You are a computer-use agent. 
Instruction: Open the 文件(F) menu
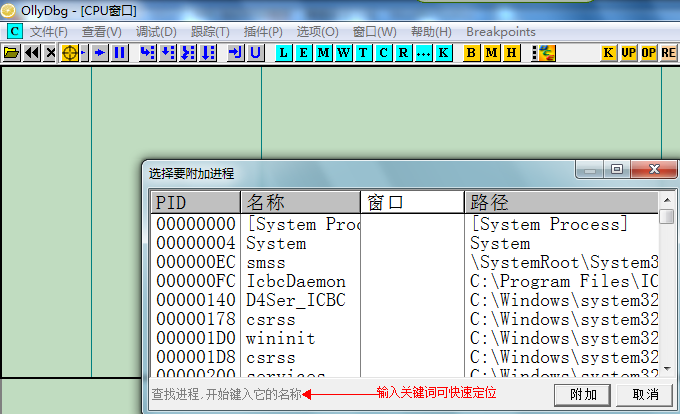(49, 32)
